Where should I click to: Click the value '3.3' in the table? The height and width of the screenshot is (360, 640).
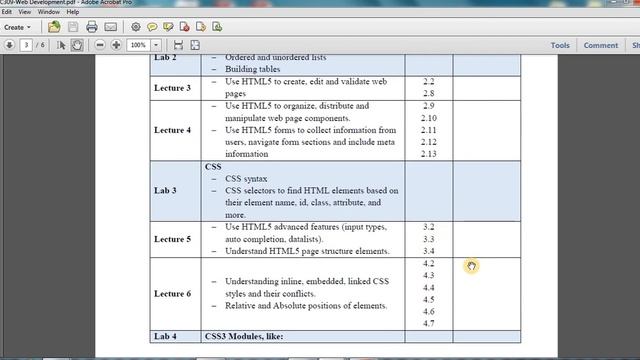click(429, 239)
